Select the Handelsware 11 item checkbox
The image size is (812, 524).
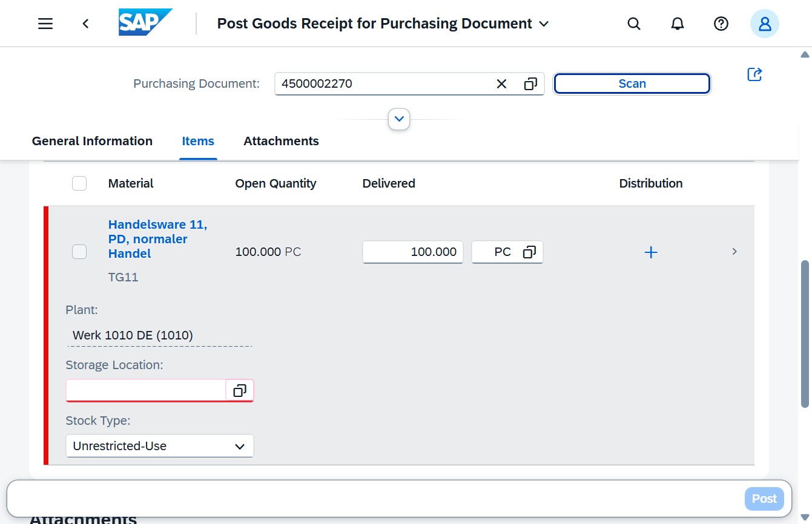pos(79,252)
